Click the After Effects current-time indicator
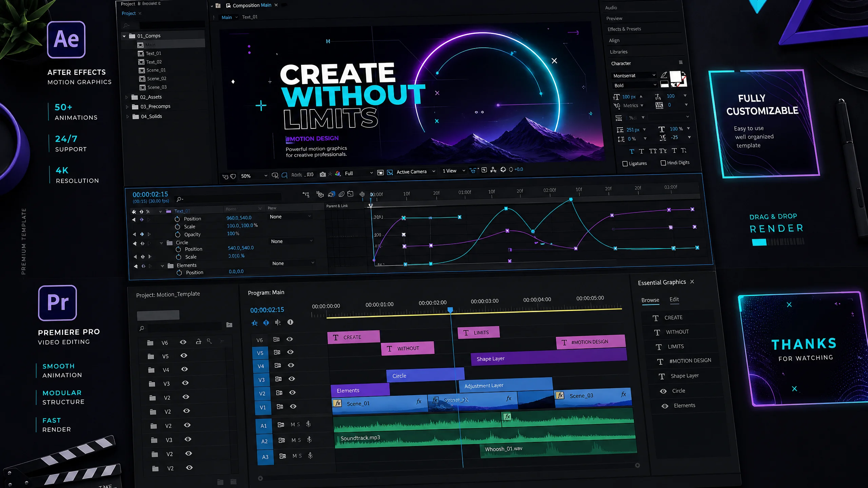This screenshot has width=868, height=488. click(x=371, y=205)
